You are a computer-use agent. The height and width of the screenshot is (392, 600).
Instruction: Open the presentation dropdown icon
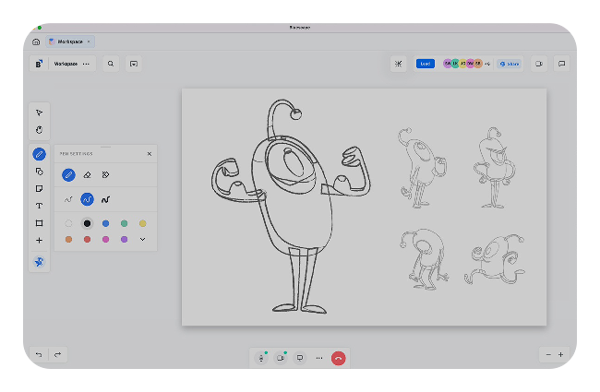tap(134, 64)
